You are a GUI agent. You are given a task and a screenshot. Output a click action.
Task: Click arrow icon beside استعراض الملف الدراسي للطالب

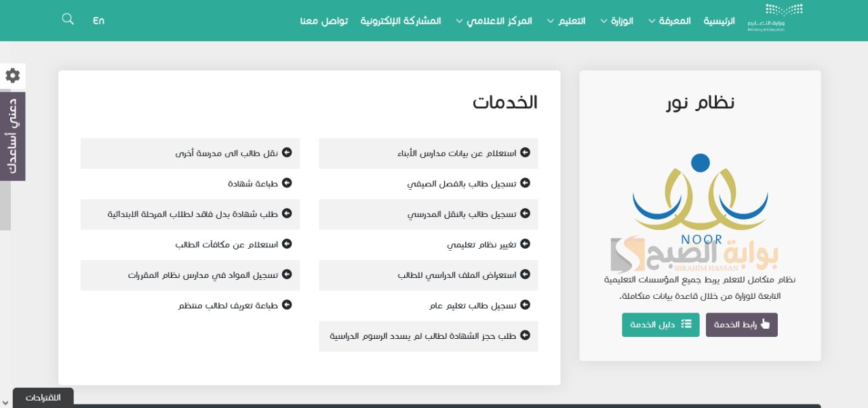click(525, 274)
